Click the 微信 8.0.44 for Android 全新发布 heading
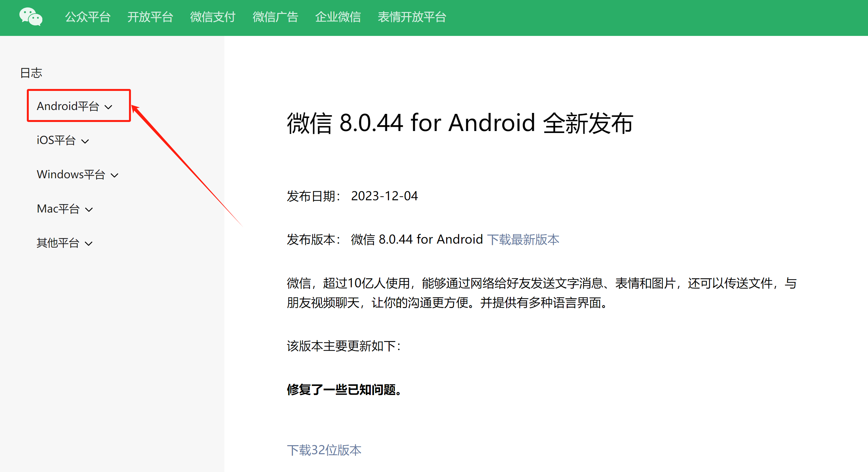This screenshot has height=472, width=868. click(460, 123)
